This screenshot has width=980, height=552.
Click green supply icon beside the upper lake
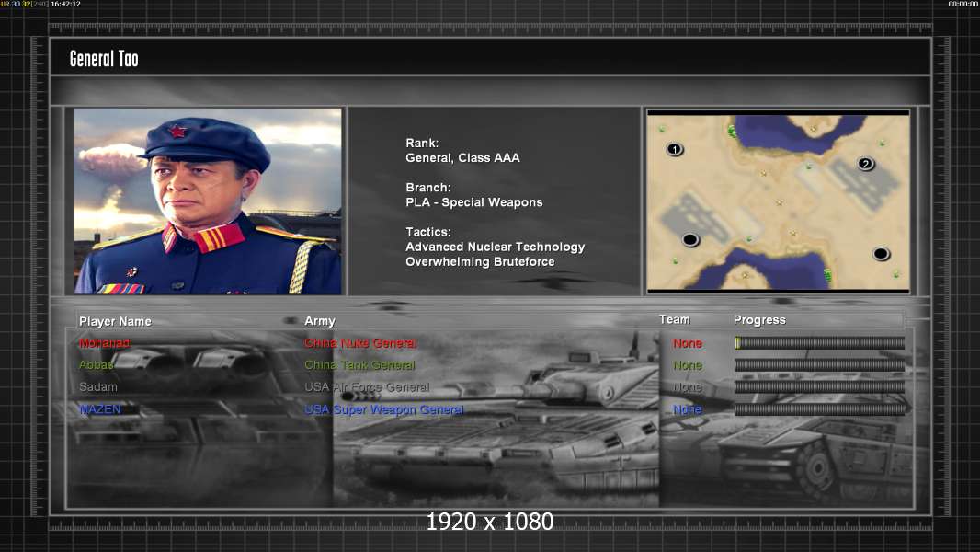[733, 132]
